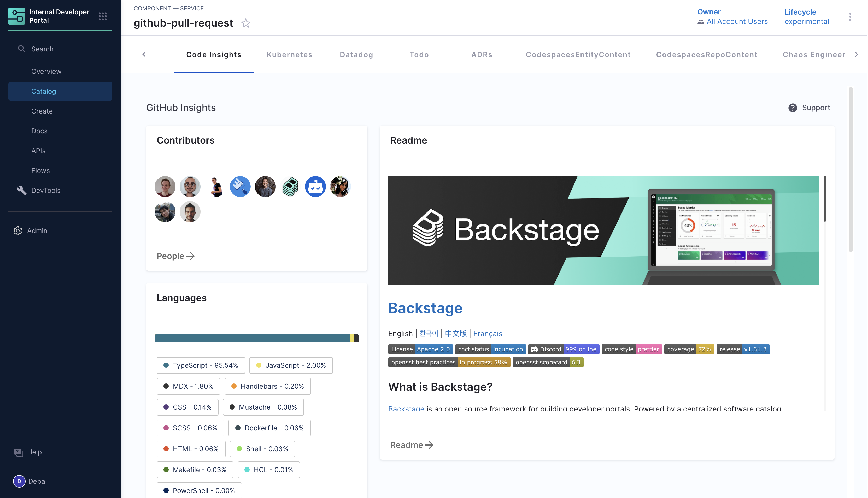Open the three-dot options menu
The width and height of the screenshot is (868, 498).
pyautogui.click(x=849, y=17)
